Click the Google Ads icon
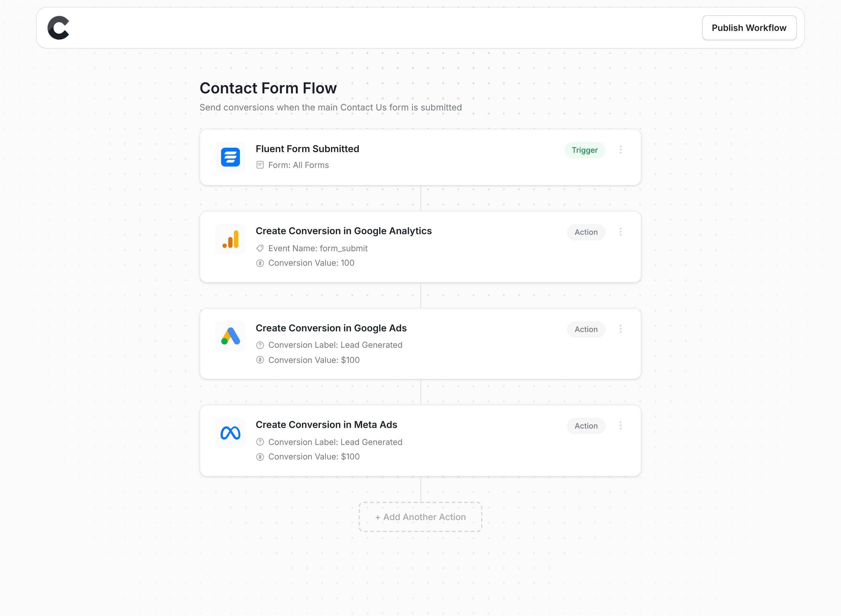 [230, 336]
